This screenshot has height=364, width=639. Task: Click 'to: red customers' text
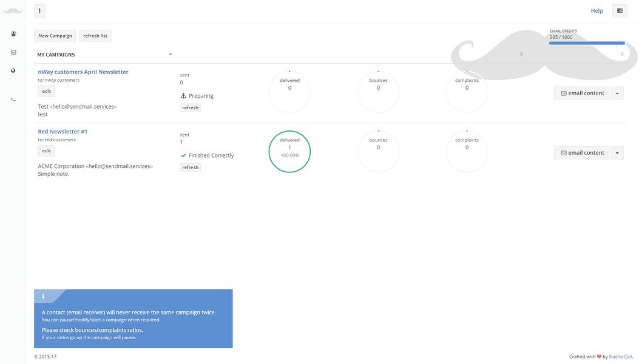pos(56,140)
